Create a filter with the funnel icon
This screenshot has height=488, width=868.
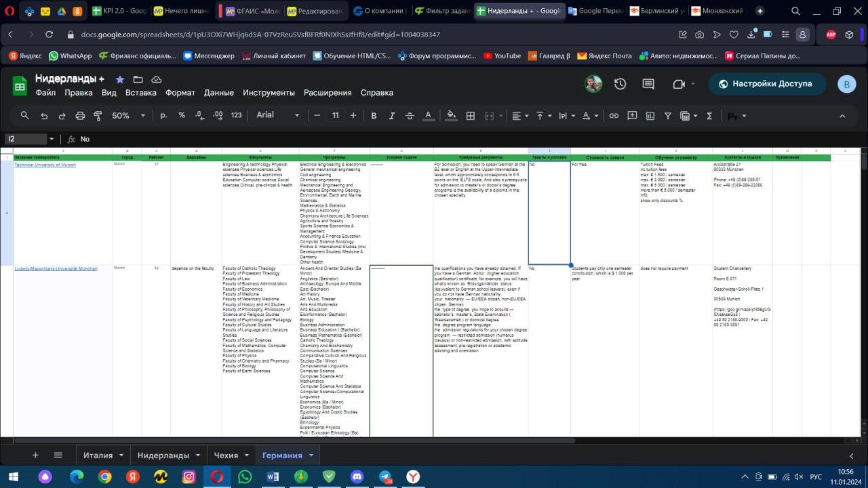tap(667, 116)
